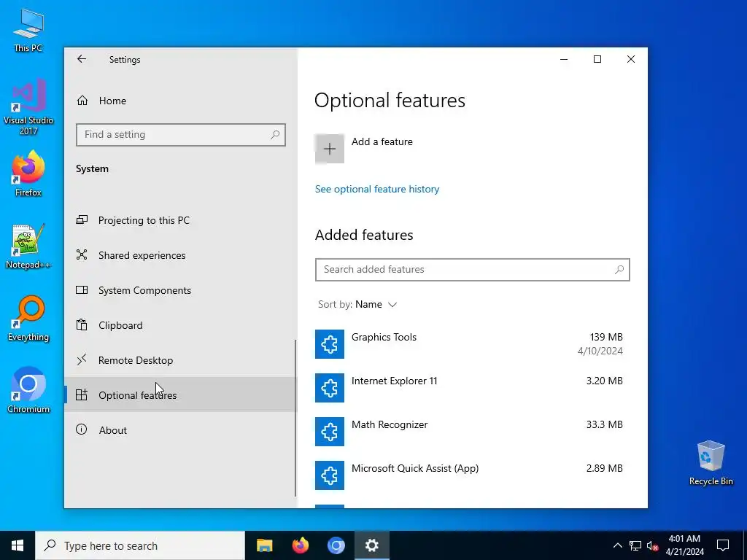Select the Graphics Tools entry
Screen dimensions: 747x560
(472, 344)
